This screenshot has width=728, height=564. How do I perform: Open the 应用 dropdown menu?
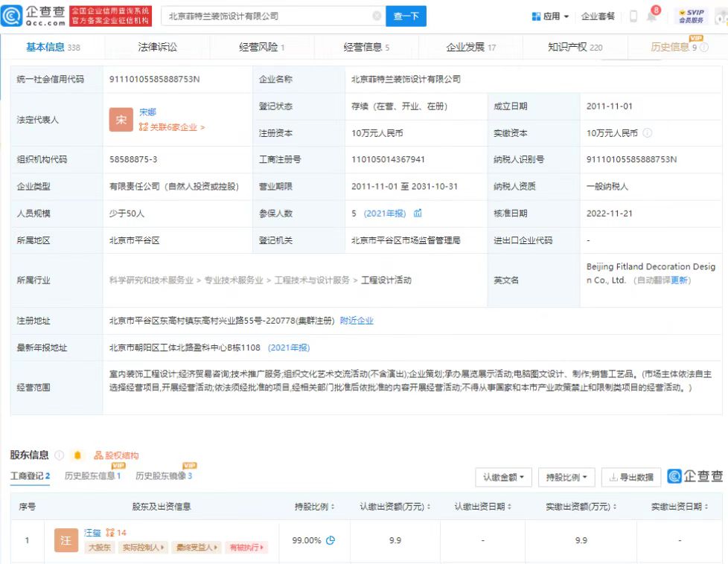(551, 16)
